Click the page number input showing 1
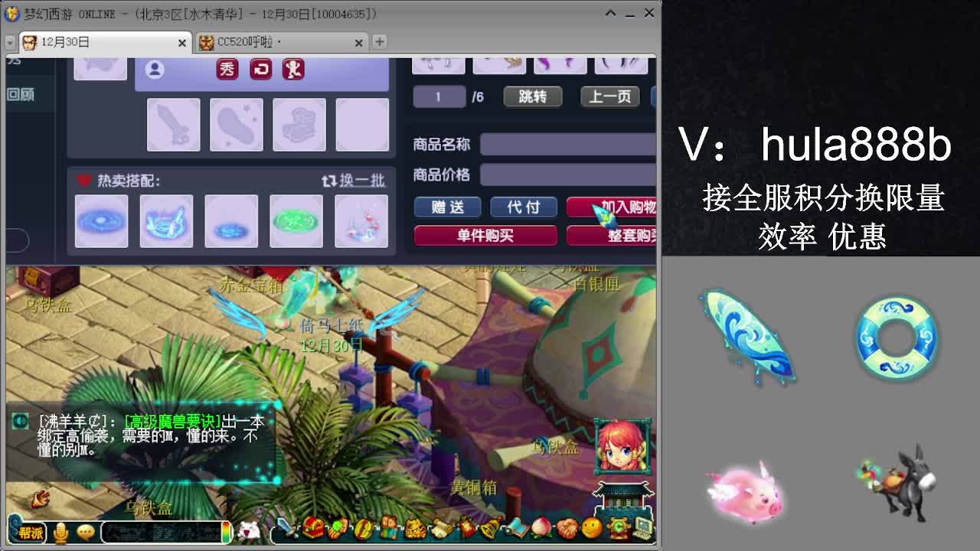The image size is (980, 551). (439, 96)
